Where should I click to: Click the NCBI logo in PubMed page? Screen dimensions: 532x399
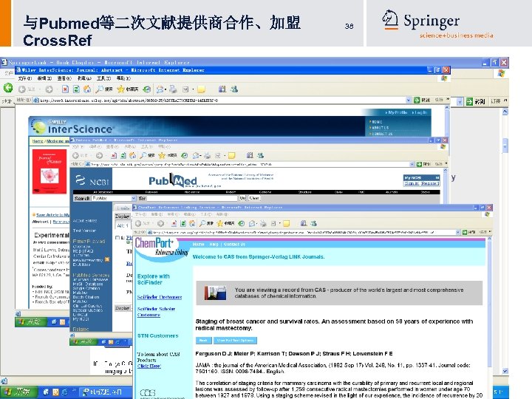coord(92,180)
